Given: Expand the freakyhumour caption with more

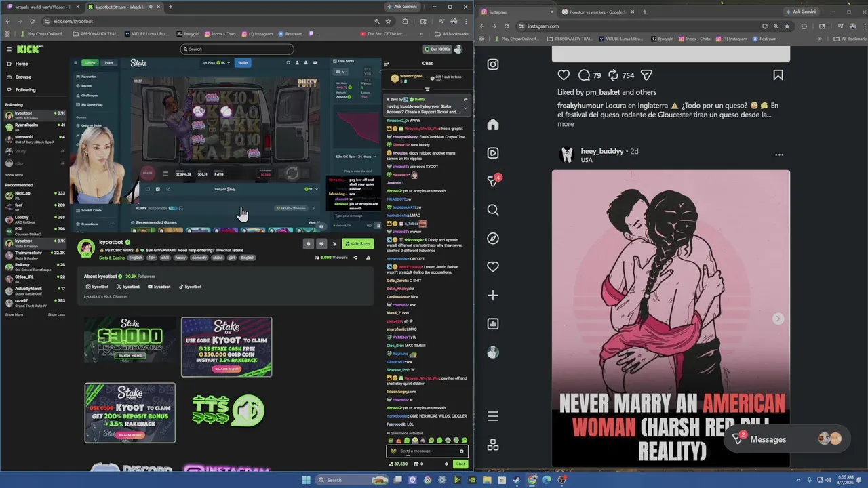Looking at the screenshot, I should (x=566, y=124).
